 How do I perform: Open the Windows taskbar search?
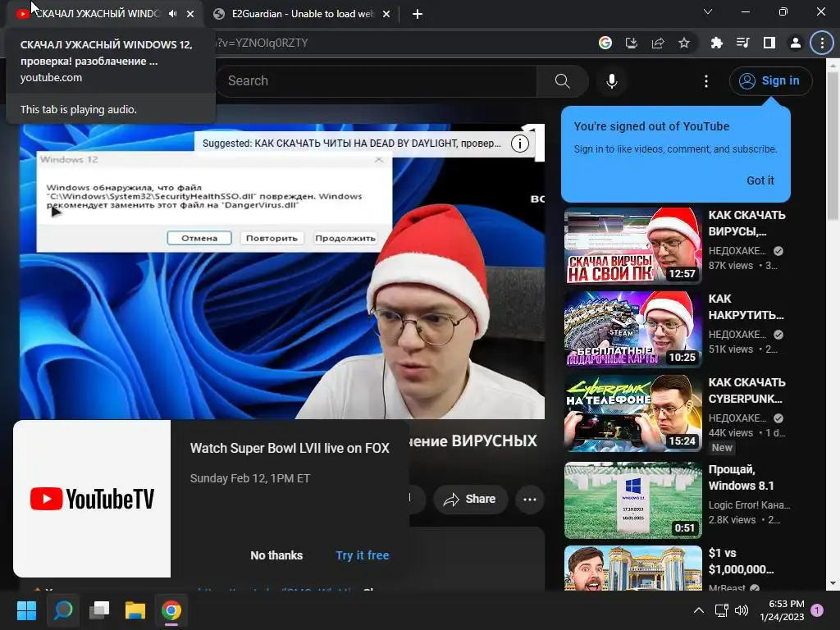(62, 610)
